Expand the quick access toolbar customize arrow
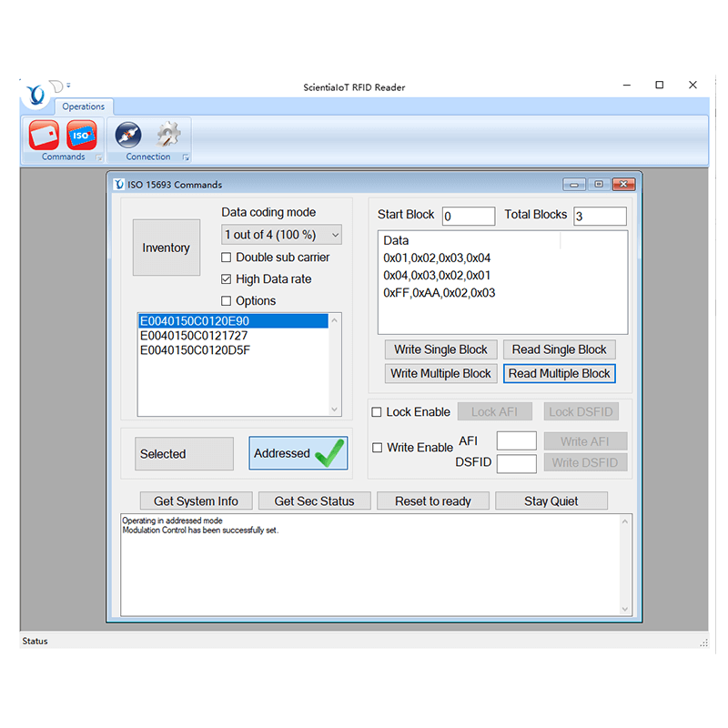The image size is (728, 728). (68, 85)
